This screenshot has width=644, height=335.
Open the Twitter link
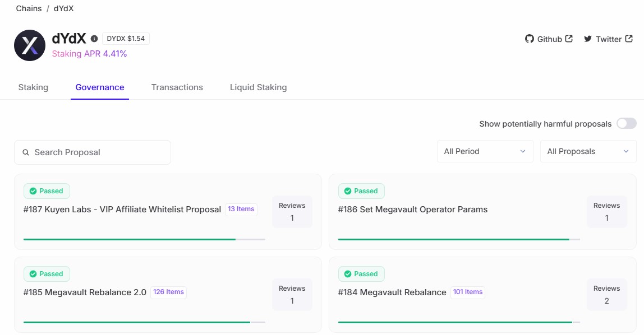coord(608,39)
